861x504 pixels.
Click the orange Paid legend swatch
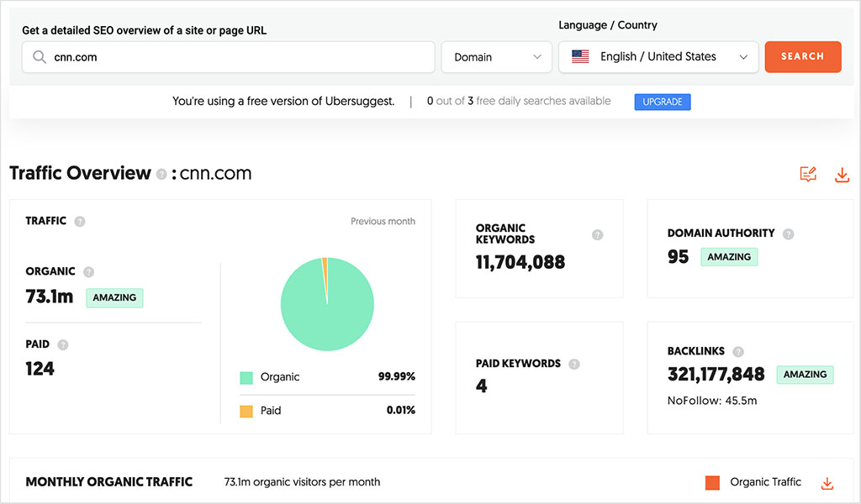click(x=247, y=411)
